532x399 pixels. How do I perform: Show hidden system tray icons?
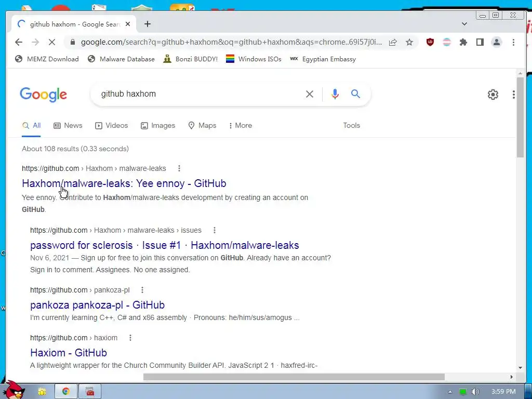(x=450, y=392)
